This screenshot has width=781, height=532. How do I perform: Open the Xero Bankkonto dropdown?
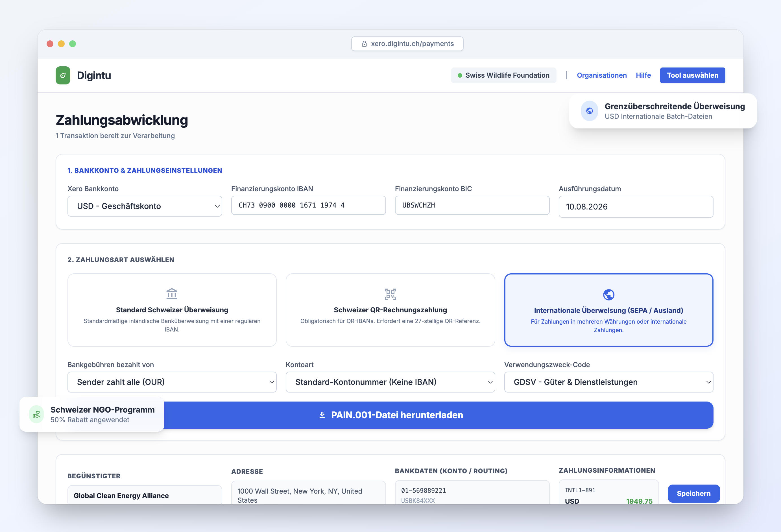[145, 206]
